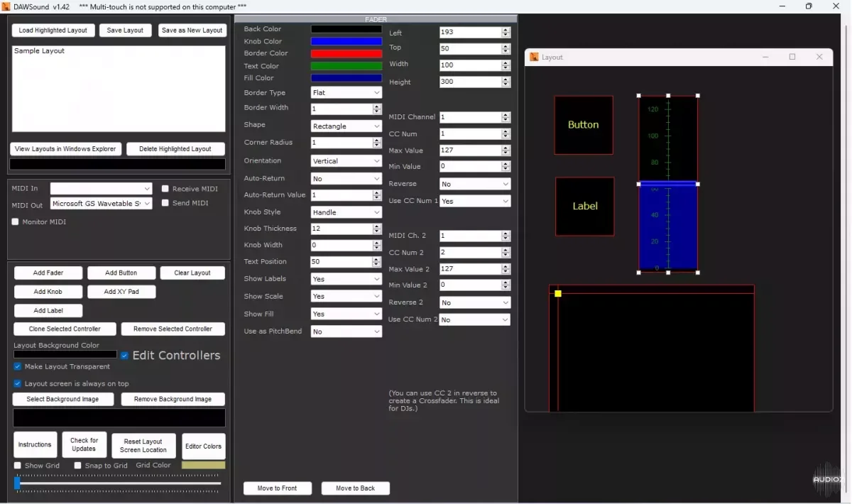Select Sample Layout in the list

(40, 51)
